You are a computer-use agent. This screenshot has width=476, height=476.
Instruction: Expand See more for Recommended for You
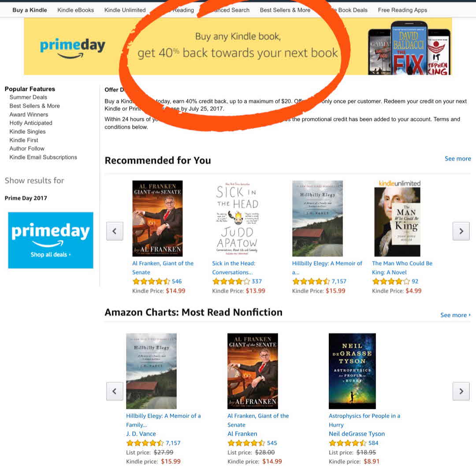click(x=457, y=159)
